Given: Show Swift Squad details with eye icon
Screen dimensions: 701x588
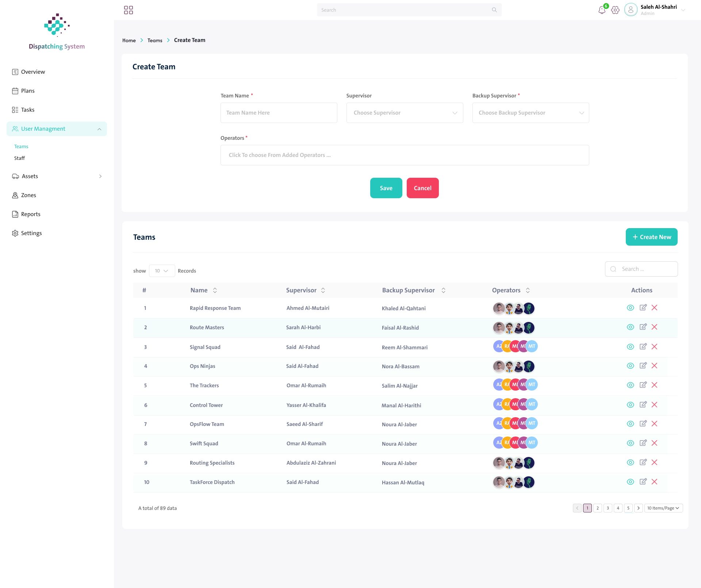Looking at the screenshot, I should [630, 443].
